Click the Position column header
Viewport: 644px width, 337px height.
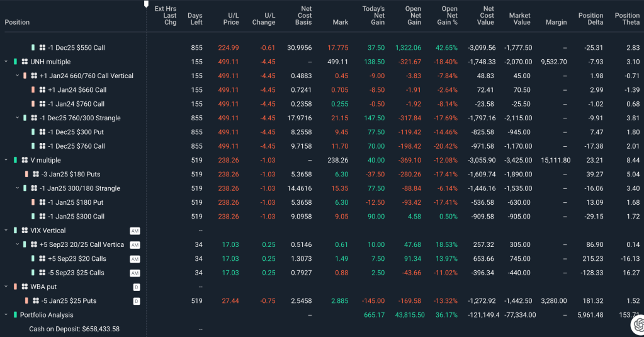click(x=17, y=22)
